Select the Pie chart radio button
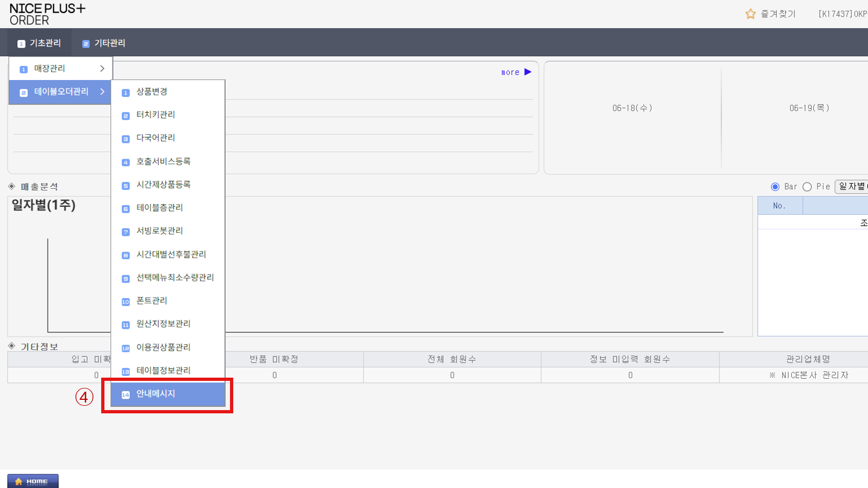 (807, 187)
